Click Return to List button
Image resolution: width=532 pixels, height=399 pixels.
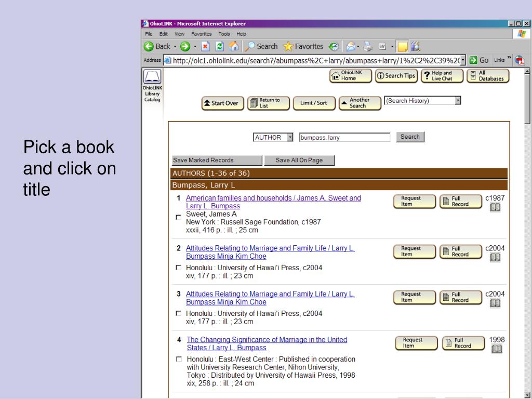269,103
